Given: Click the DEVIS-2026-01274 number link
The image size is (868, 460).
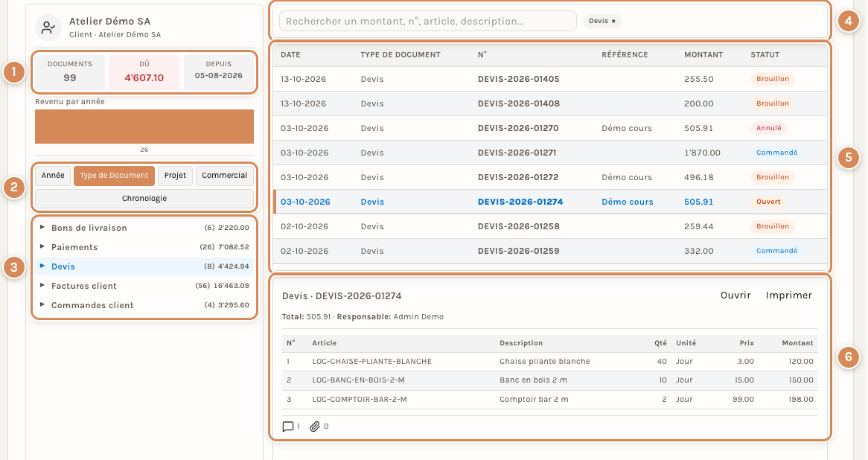Looking at the screenshot, I should coord(520,202).
